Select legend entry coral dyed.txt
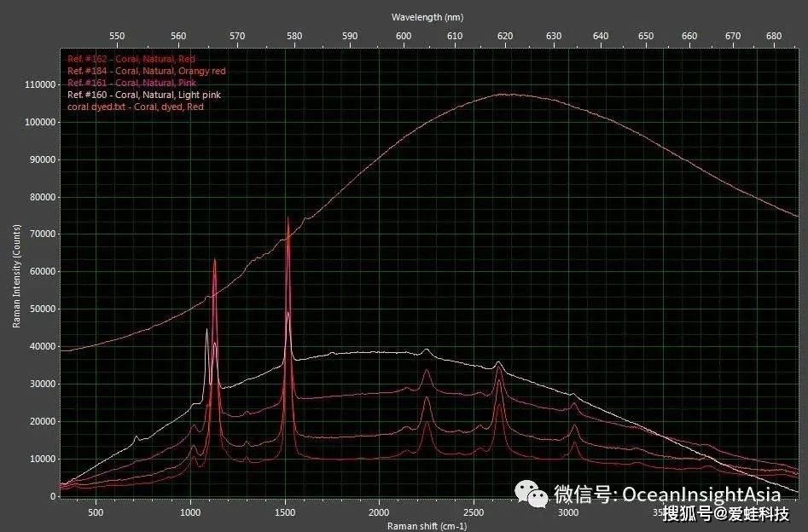This screenshot has height=532, width=808. pos(135,107)
